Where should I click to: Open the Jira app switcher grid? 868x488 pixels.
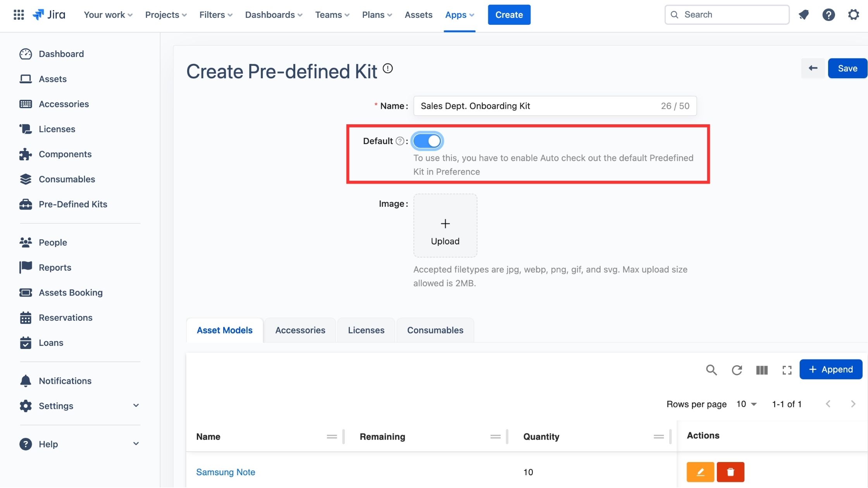[19, 15]
